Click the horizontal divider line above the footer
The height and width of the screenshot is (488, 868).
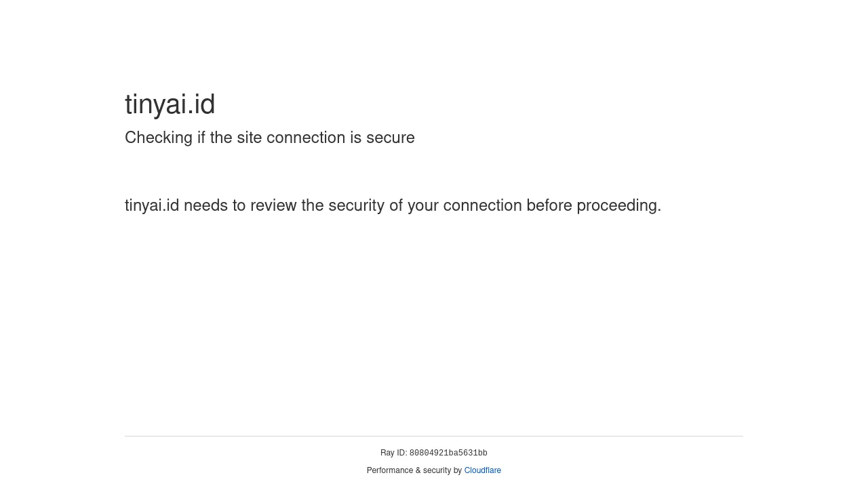click(x=434, y=436)
